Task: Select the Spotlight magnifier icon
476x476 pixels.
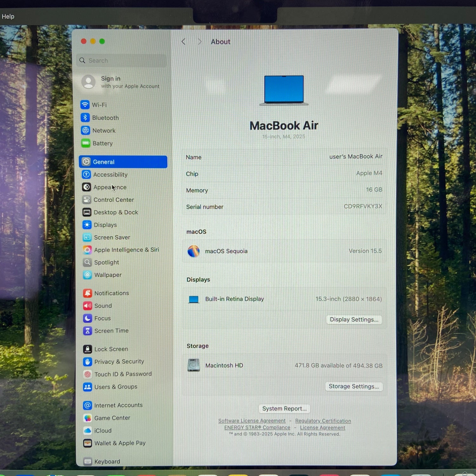Action: click(87, 262)
